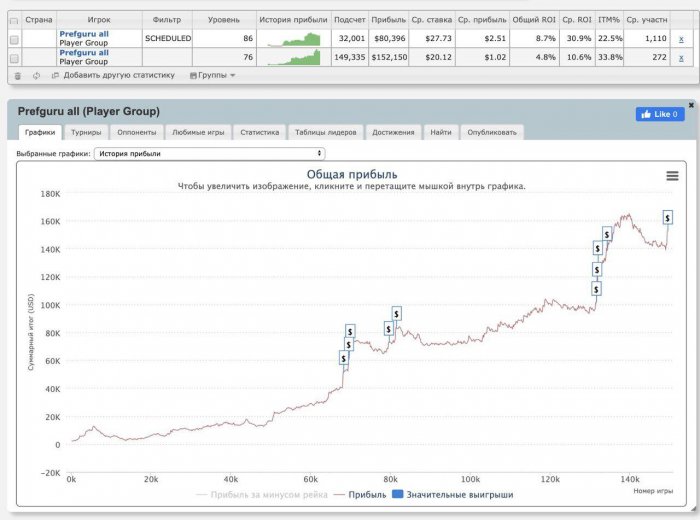700x520 pixels.
Task: Click the 30.9% average ROI value
Action: pyautogui.click(x=579, y=38)
